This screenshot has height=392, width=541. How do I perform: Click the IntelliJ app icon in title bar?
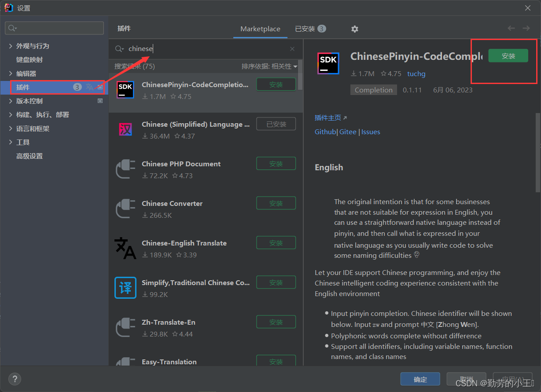(x=8, y=8)
